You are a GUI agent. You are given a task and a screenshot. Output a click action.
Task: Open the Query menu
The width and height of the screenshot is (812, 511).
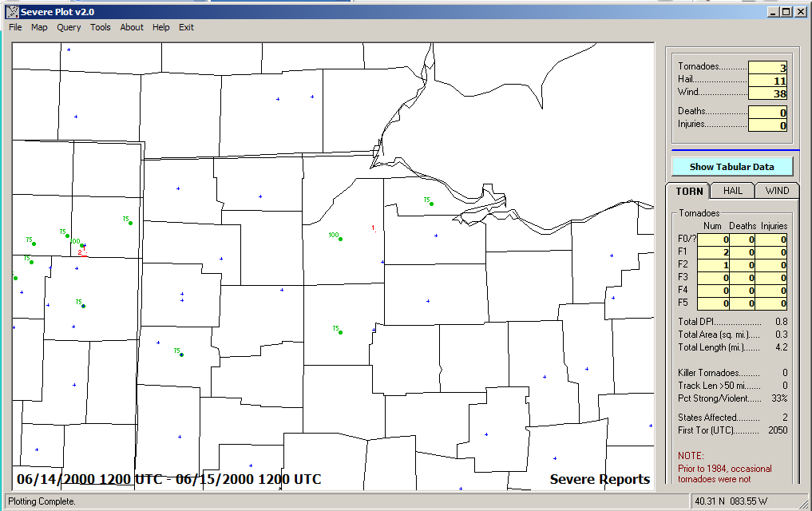point(69,27)
